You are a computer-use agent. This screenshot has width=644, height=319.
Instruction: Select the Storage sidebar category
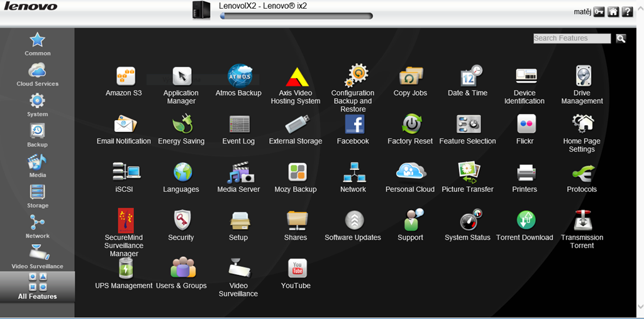point(37,196)
